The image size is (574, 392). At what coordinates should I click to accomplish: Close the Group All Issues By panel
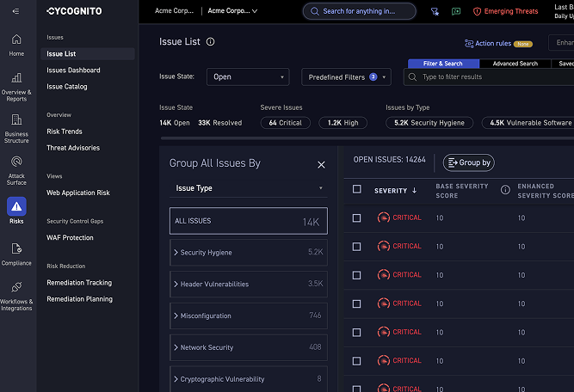(x=321, y=164)
